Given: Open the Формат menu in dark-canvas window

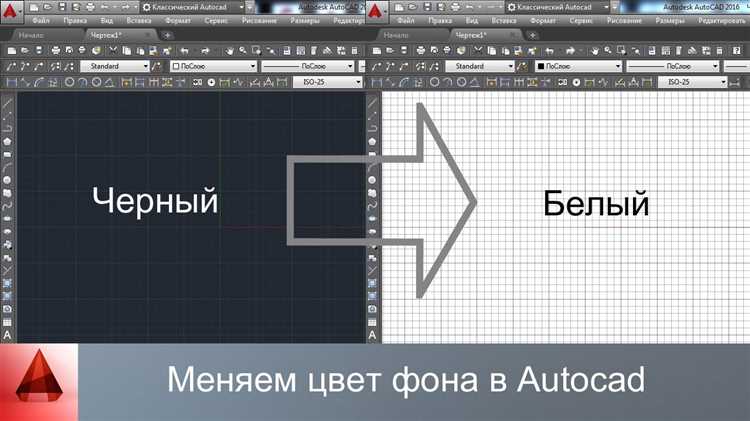Looking at the screenshot, I should 177,21.
